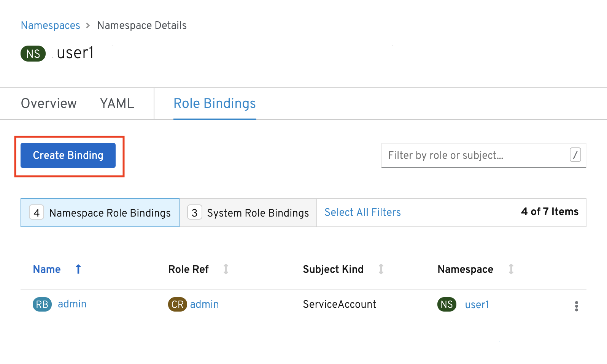Screen dimensions: 607x364
Task: Sort by Role Ref using sort icon
Action: tap(226, 269)
